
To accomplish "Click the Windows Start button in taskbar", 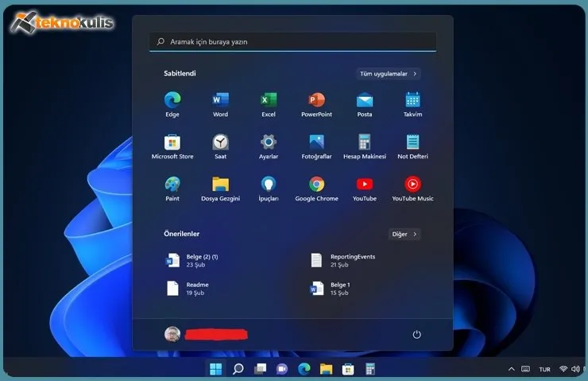I will click(x=215, y=369).
